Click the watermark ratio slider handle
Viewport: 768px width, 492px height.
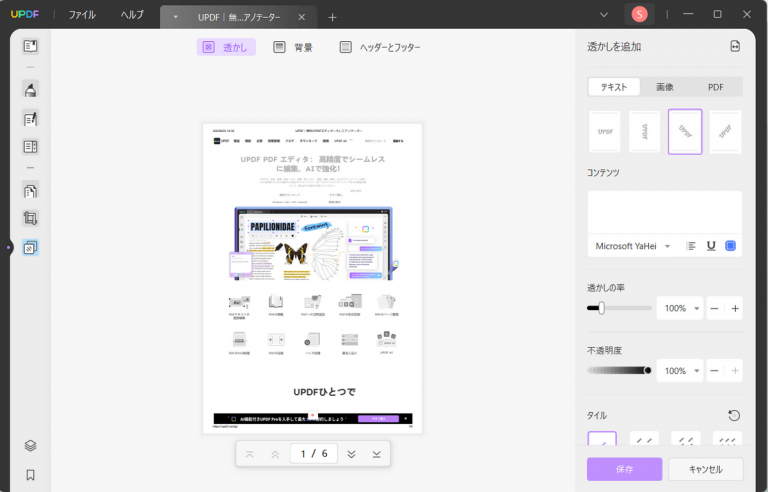click(x=601, y=308)
